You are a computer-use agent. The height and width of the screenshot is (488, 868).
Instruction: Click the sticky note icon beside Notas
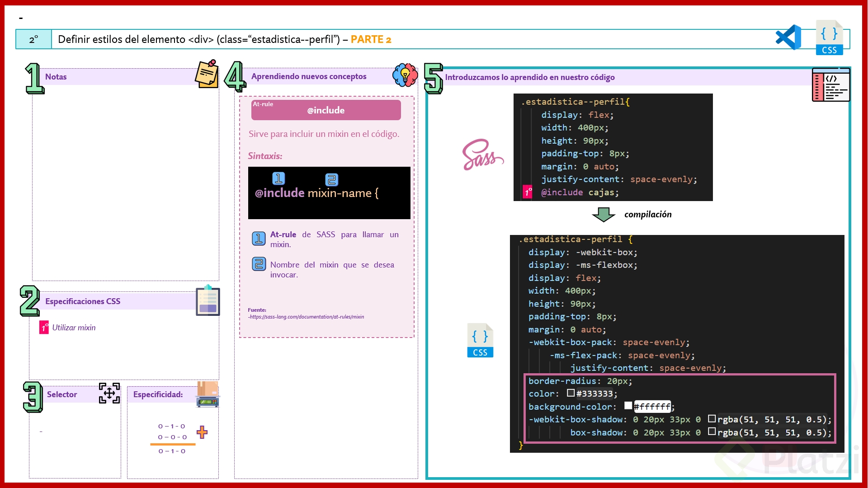coord(207,74)
